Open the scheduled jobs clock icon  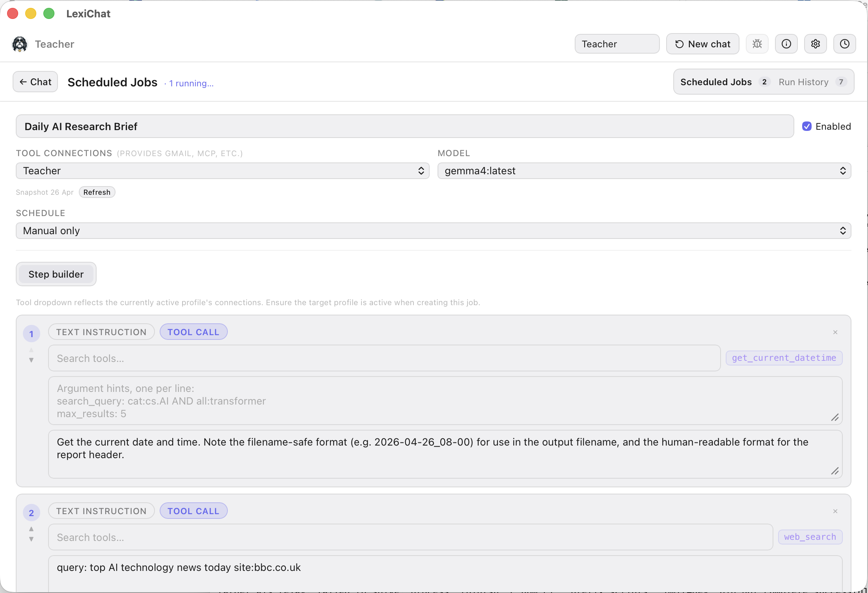click(844, 44)
